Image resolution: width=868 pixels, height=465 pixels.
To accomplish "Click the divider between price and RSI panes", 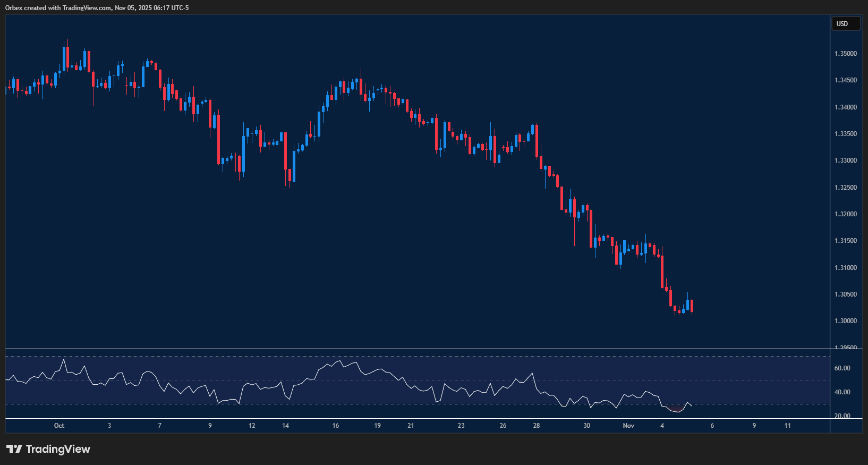I will (418, 349).
